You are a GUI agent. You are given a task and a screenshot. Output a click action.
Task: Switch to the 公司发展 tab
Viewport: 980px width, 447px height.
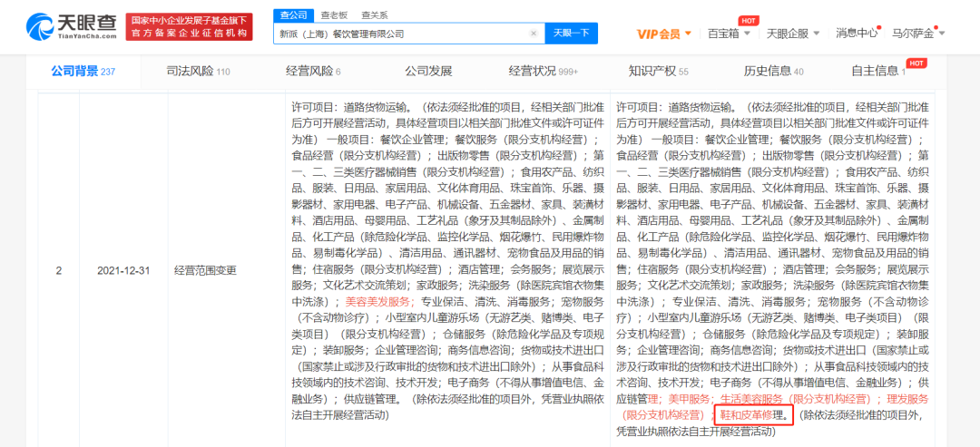pos(428,71)
